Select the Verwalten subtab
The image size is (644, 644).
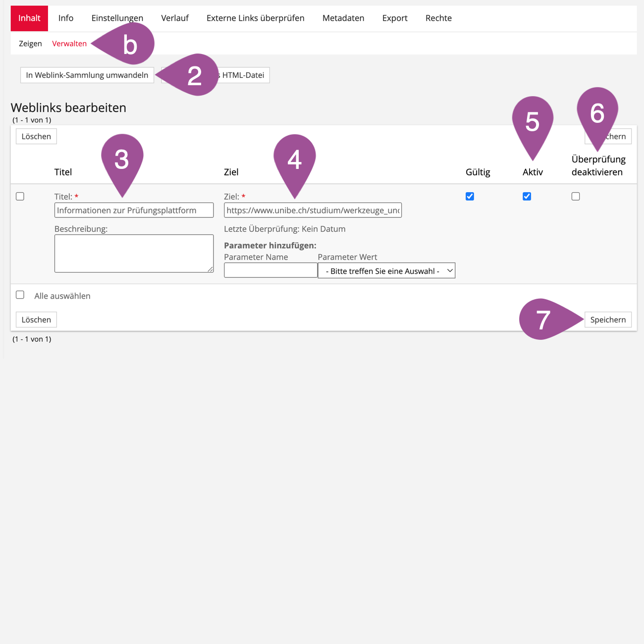(69, 44)
